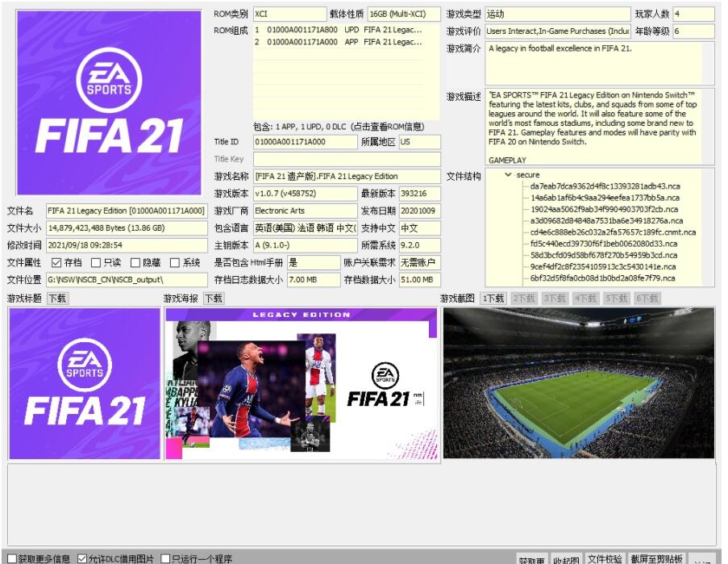
Task: Enable the 隐藏 file attribute checkbox
Action: pos(135,263)
